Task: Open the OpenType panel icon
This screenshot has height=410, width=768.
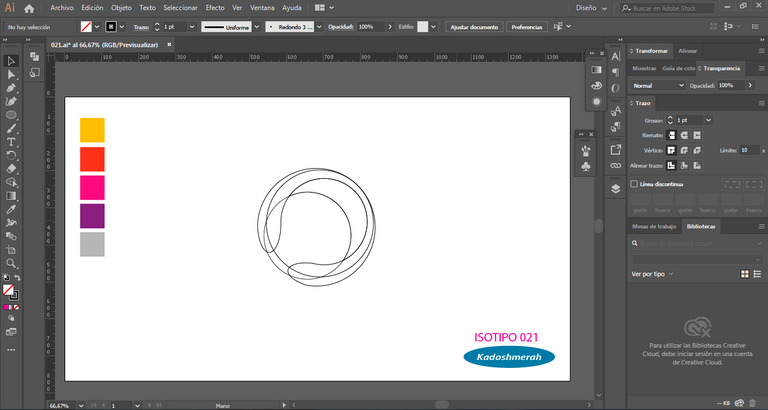Action: pyautogui.click(x=616, y=88)
